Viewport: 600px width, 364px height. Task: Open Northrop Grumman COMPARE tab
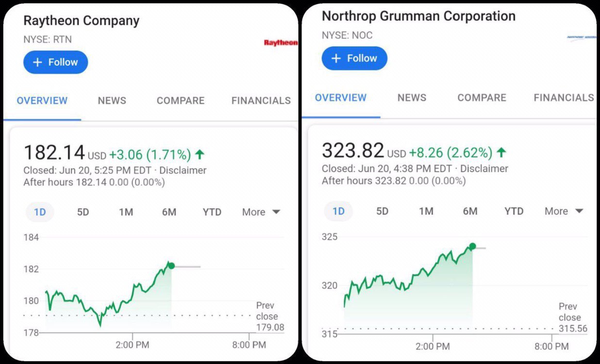coord(482,98)
